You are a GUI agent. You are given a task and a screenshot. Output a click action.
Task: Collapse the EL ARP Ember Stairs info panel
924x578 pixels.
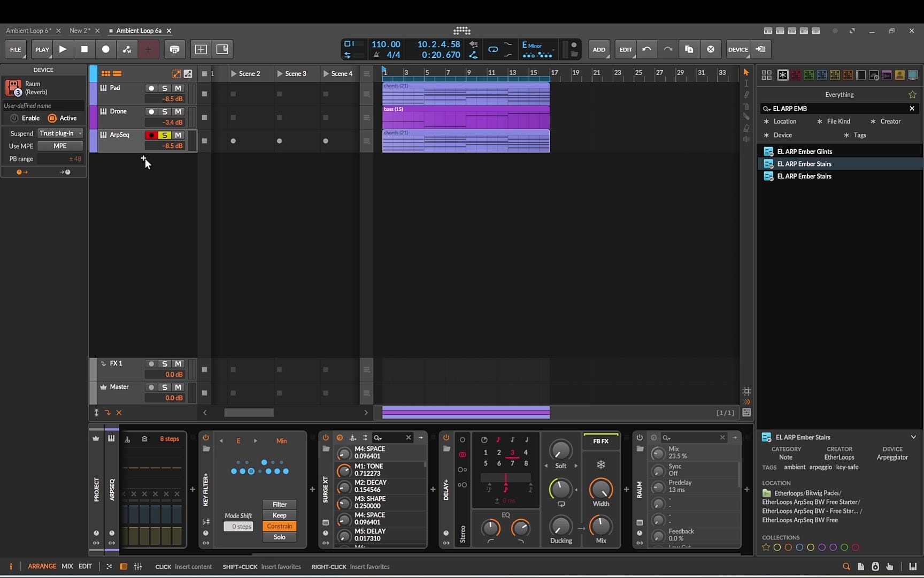pyautogui.click(x=913, y=437)
